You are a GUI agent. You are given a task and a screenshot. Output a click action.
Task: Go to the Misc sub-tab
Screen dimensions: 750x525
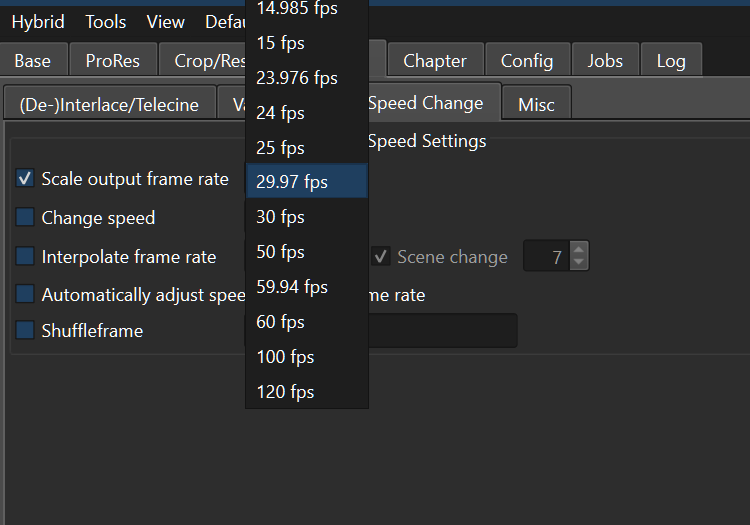click(x=536, y=104)
